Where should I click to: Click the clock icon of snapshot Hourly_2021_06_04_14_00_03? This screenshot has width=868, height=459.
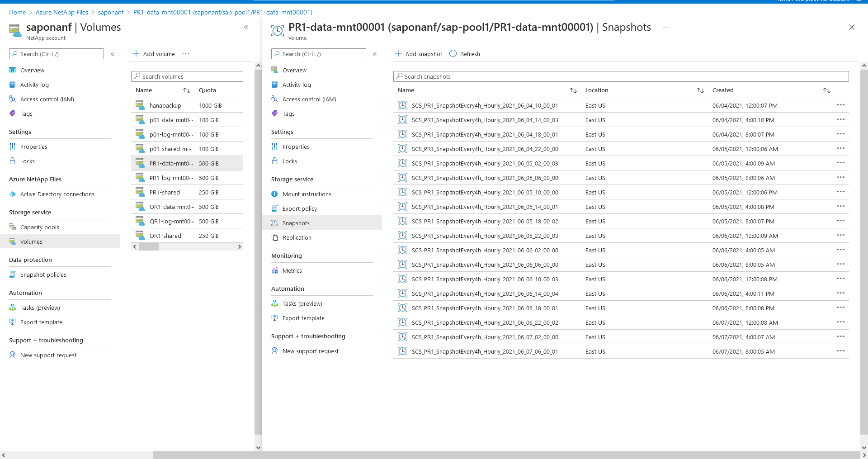[x=402, y=120]
